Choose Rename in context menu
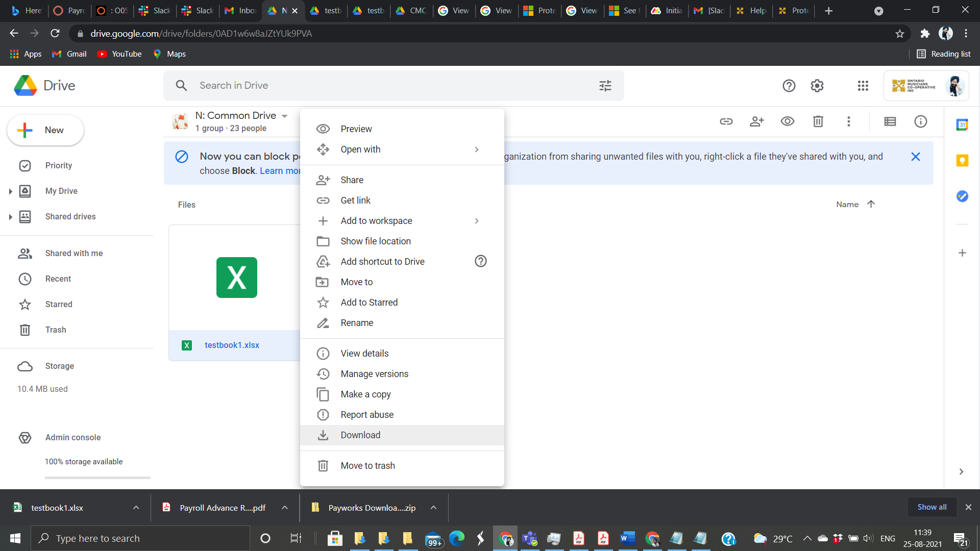The height and width of the screenshot is (551, 980). (x=402, y=323)
